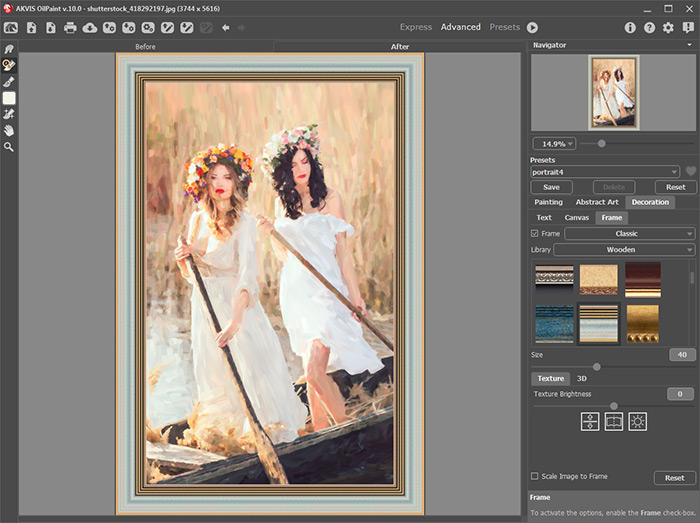The height and width of the screenshot is (523, 700).
Task: Click the Save preset button
Action: click(551, 187)
